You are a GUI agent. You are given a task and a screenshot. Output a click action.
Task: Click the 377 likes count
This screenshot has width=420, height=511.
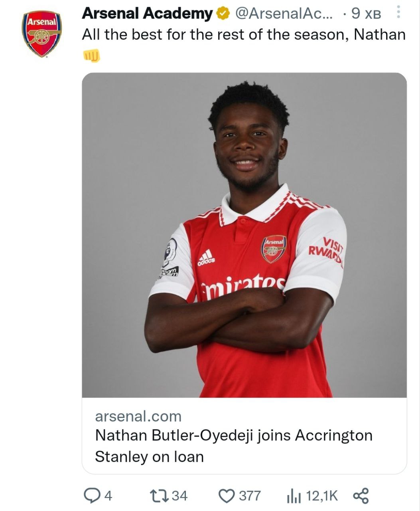[x=250, y=496]
